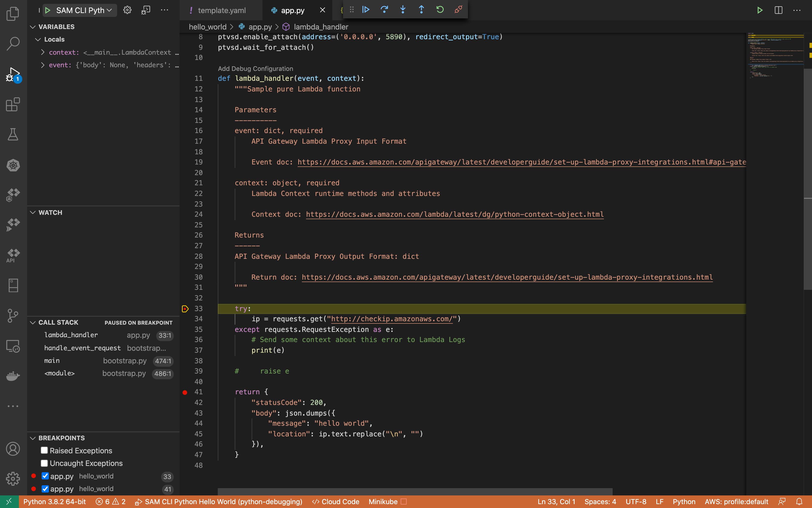Expand the context variable under Locals

43,52
